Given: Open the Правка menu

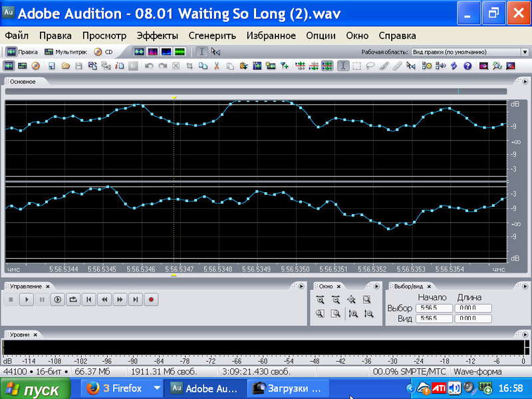Looking at the screenshot, I should (x=55, y=36).
